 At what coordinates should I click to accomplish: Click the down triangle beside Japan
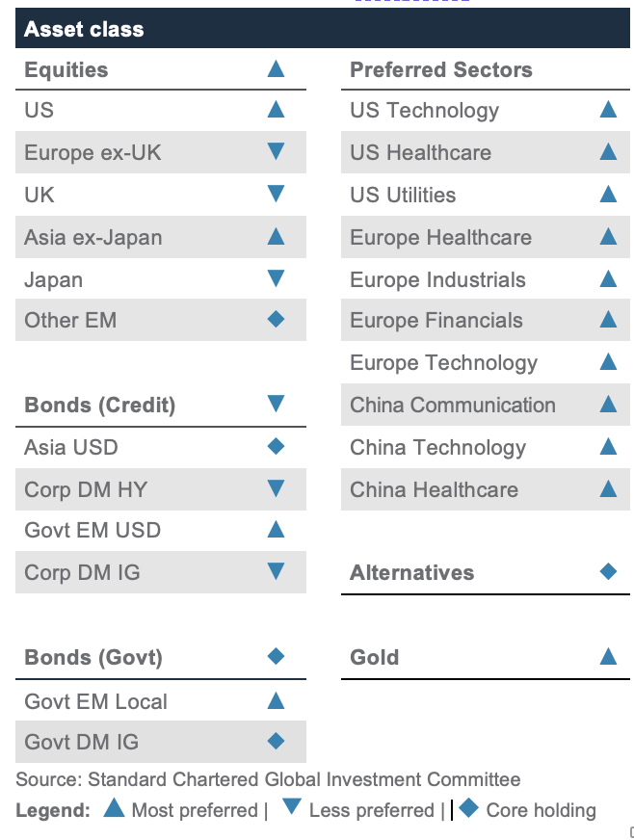pos(276,279)
